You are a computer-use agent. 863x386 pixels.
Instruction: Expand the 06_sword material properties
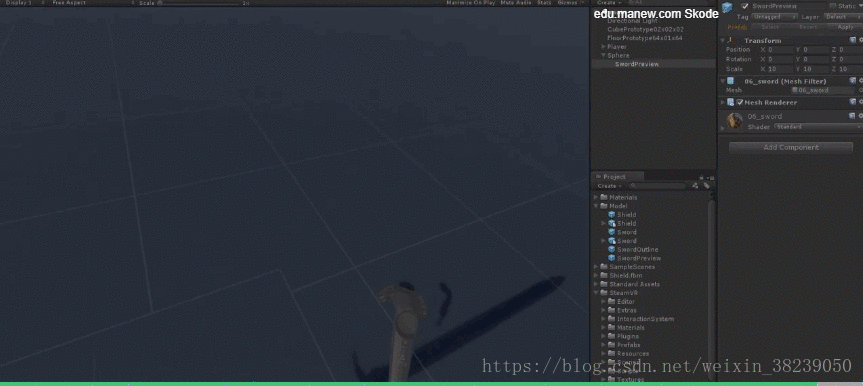coord(723,127)
